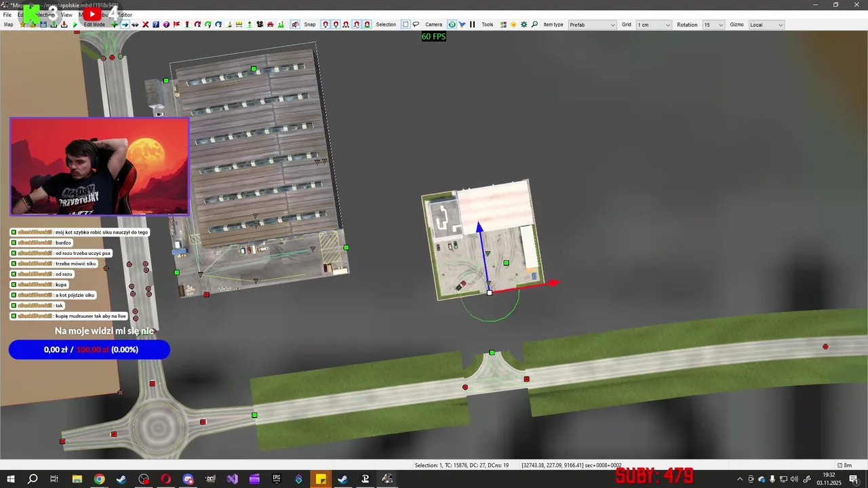Open the View menu
Viewport: 868px width, 488px height.
point(66,14)
